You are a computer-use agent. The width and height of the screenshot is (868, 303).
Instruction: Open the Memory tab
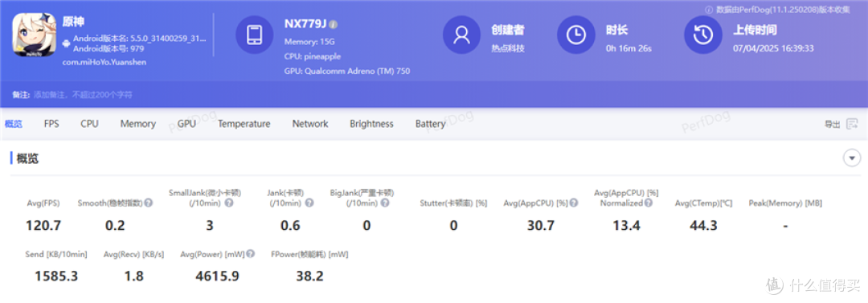[x=138, y=124]
